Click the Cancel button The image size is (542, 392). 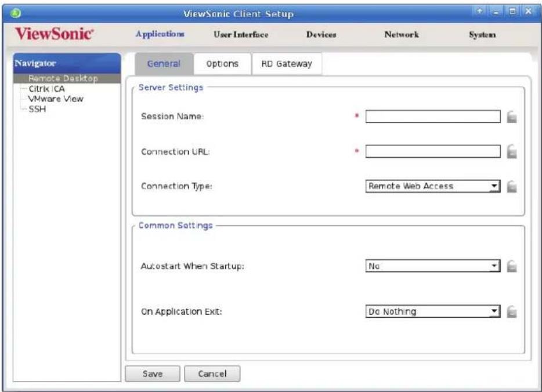tap(212, 373)
